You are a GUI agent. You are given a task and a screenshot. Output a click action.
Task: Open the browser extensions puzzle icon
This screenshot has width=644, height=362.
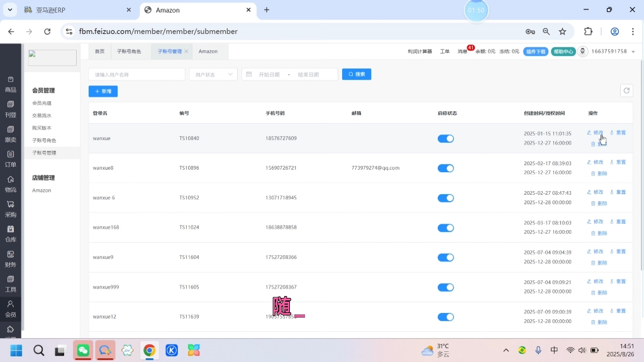pyautogui.click(x=588, y=31)
